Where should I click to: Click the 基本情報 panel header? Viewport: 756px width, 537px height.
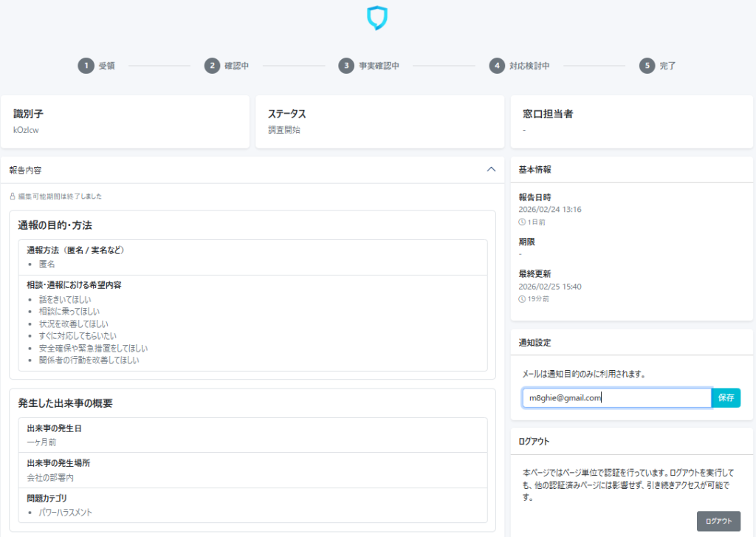click(x=631, y=170)
